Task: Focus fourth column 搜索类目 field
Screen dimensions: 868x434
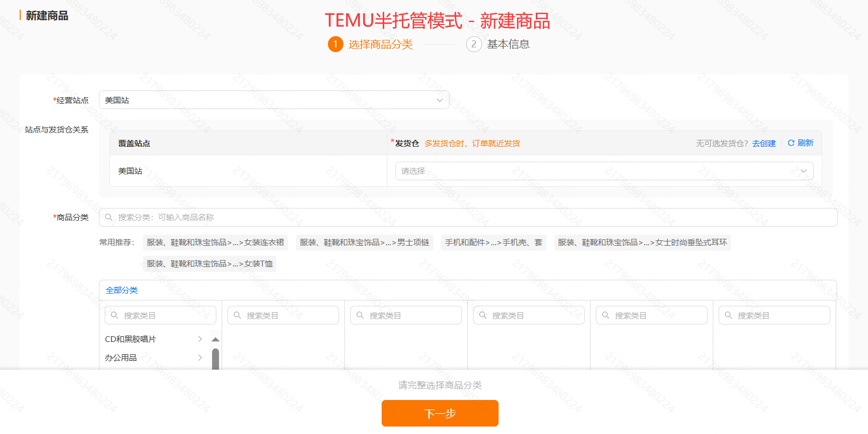Action: tap(529, 315)
